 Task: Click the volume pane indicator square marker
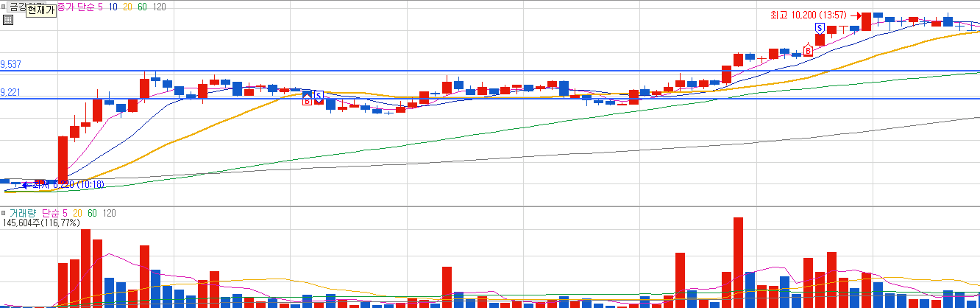coord(4,213)
